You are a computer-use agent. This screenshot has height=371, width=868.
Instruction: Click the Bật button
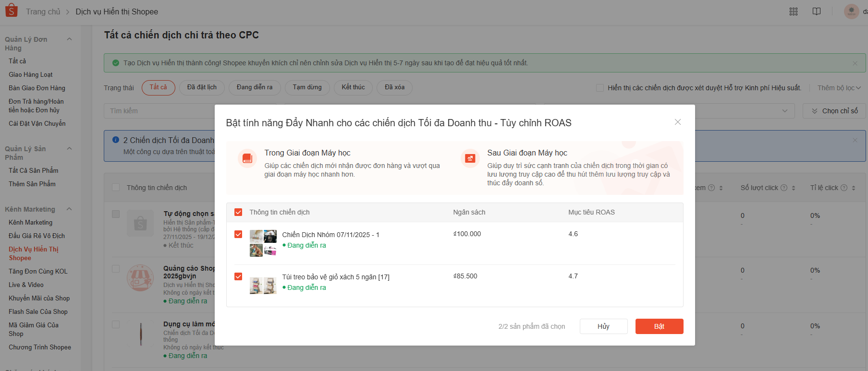pyautogui.click(x=659, y=326)
